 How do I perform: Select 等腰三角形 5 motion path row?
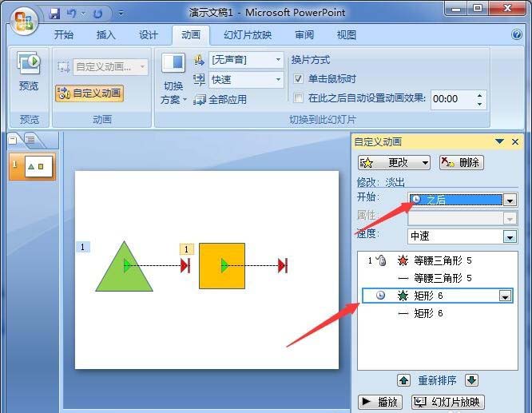tap(438, 278)
